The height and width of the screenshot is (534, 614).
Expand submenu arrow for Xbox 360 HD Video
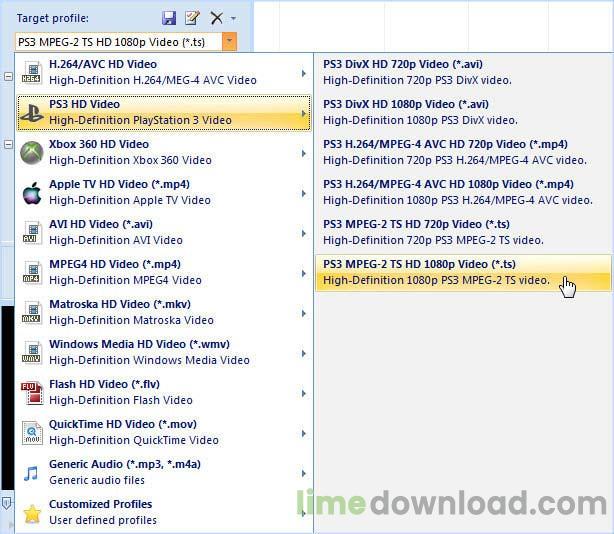pos(303,153)
